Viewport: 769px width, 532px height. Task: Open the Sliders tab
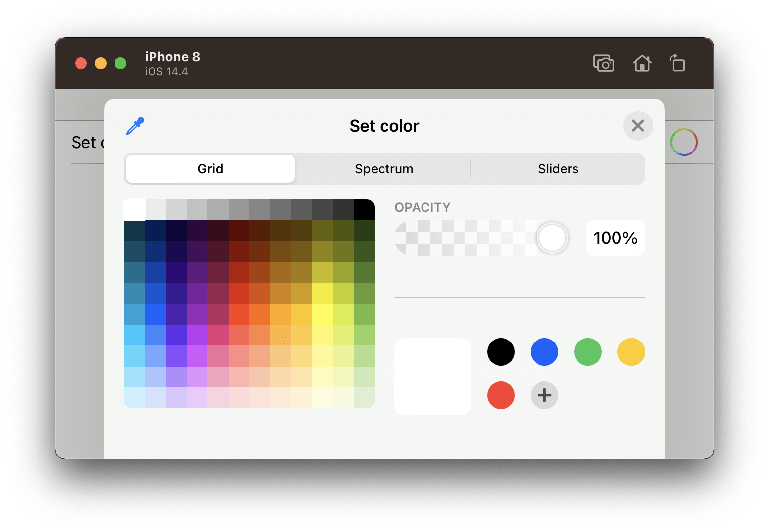click(558, 169)
